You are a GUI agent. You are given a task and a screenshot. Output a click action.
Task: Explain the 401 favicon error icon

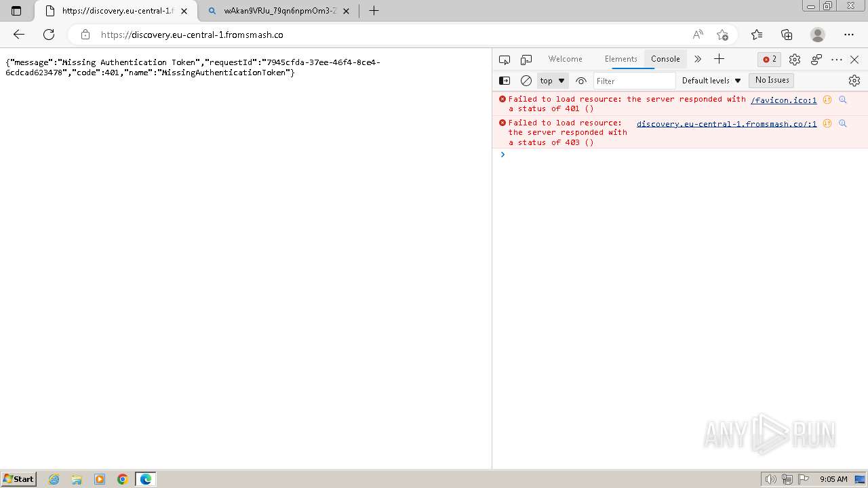point(827,100)
